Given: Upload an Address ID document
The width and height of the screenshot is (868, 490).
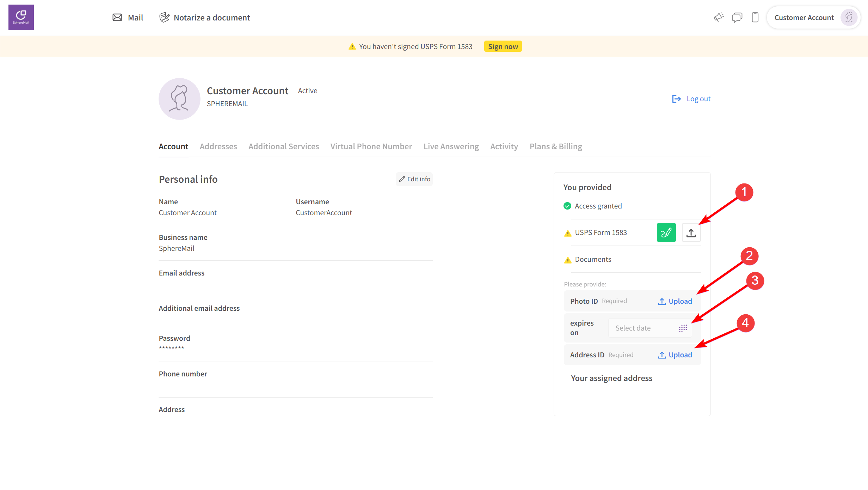Looking at the screenshot, I should (x=675, y=355).
